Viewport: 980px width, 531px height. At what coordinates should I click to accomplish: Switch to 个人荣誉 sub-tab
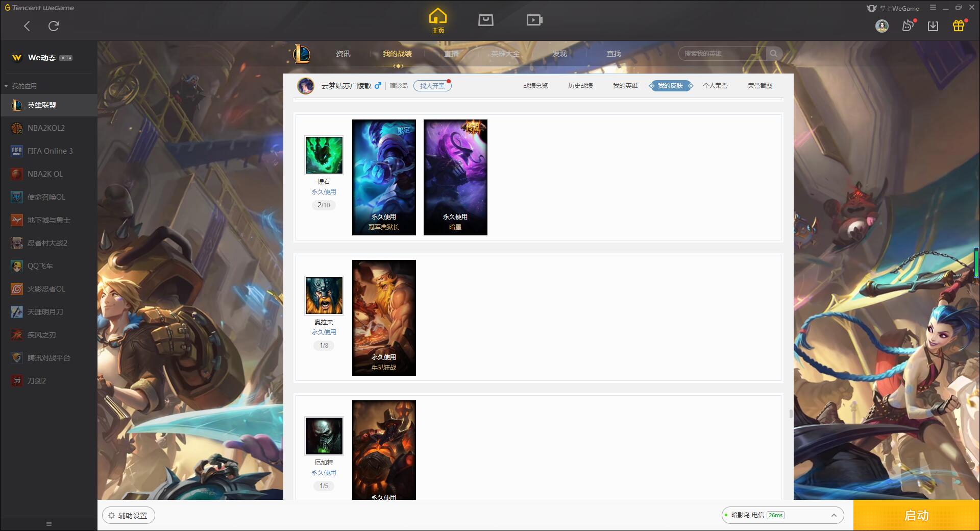click(715, 86)
